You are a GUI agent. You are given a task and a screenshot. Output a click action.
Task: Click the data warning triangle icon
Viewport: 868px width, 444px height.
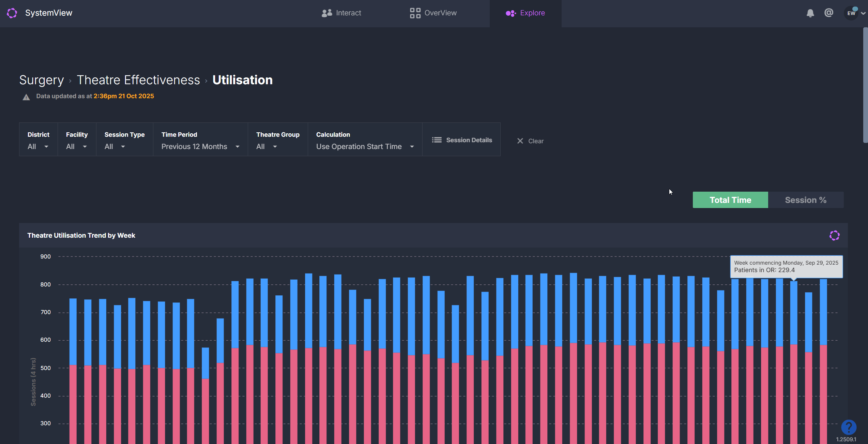click(26, 97)
